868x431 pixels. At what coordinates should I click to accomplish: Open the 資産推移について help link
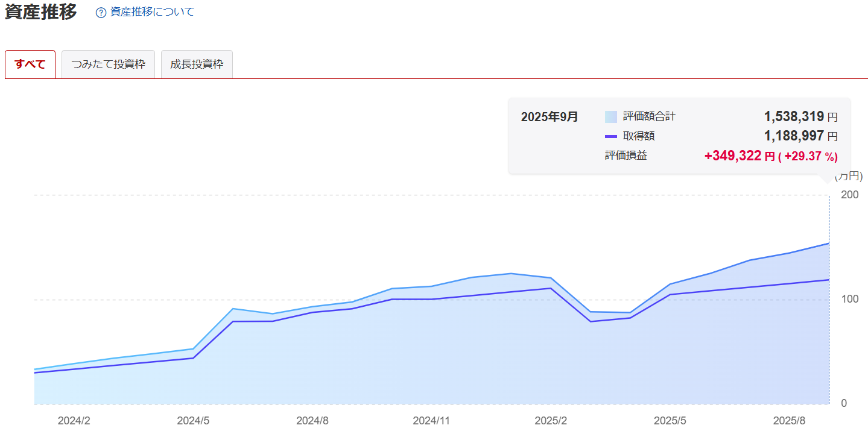click(x=152, y=12)
